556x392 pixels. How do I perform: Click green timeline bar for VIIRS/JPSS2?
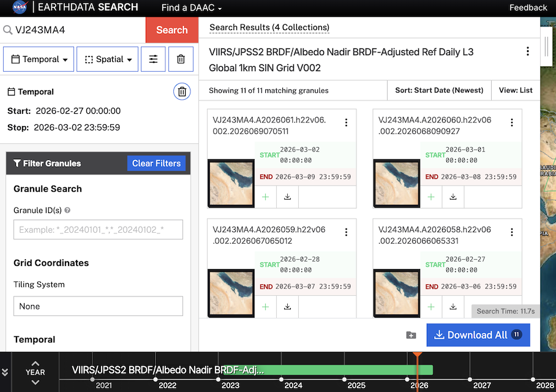coord(328,370)
